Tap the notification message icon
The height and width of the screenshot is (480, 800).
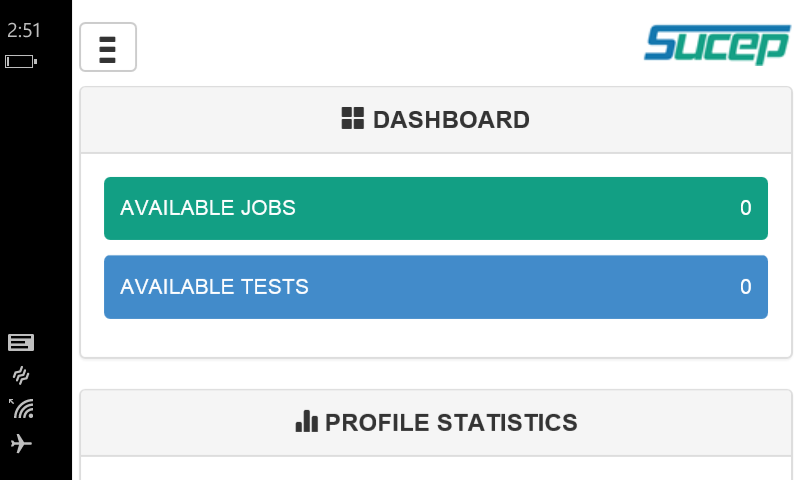tap(21, 343)
